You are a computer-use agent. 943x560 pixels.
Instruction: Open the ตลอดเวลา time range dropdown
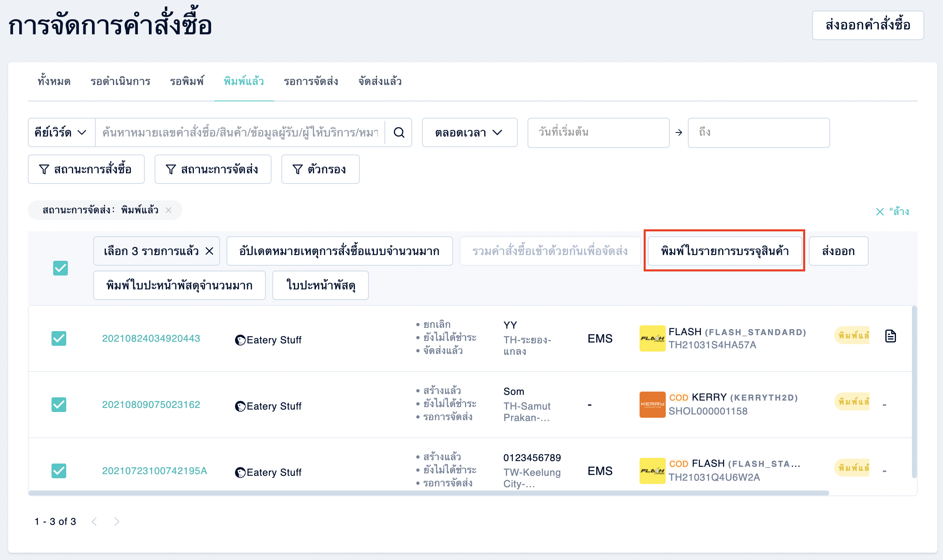[x=469, y=132]
